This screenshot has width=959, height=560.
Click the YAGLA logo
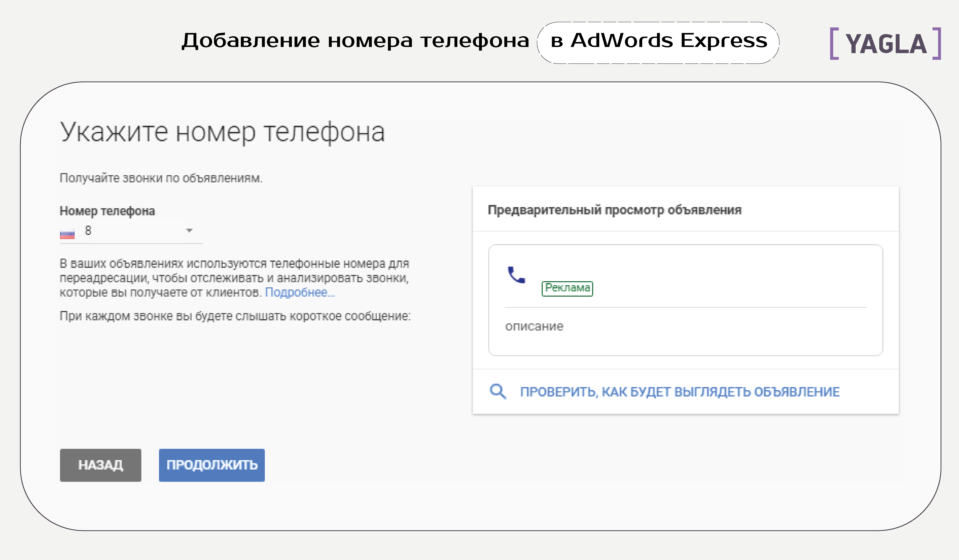coord(885,44)
